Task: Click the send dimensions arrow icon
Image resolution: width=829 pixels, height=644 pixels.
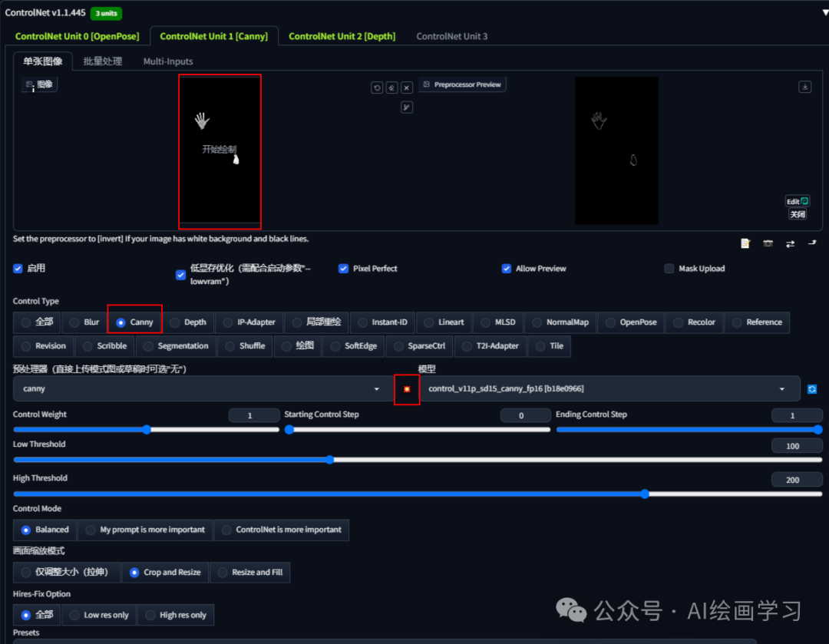Action: pyautogui.click(x=812, y=243)
